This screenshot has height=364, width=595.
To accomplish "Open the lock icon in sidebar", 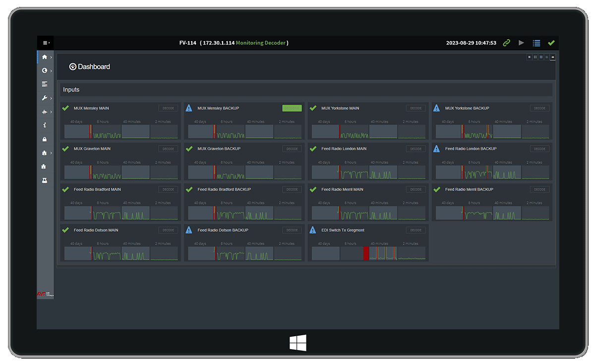I will pos(45,139).
